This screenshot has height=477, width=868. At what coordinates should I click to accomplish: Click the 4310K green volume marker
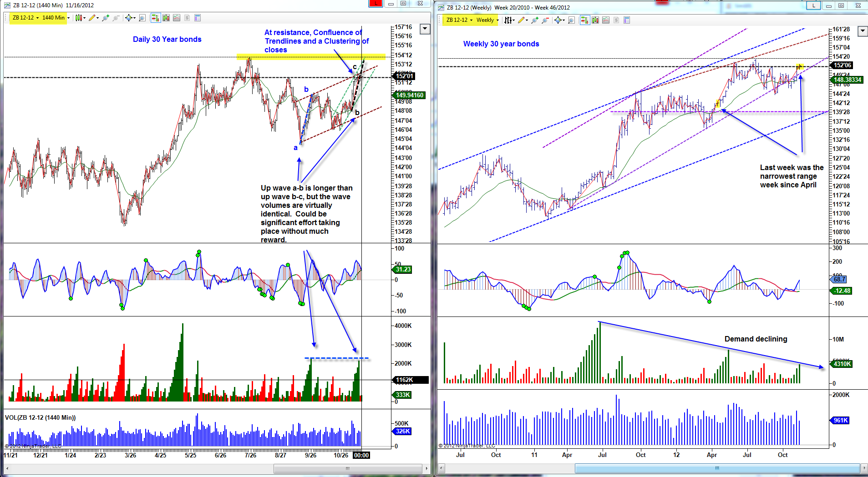pyautogui.click(x=842, y=364)
